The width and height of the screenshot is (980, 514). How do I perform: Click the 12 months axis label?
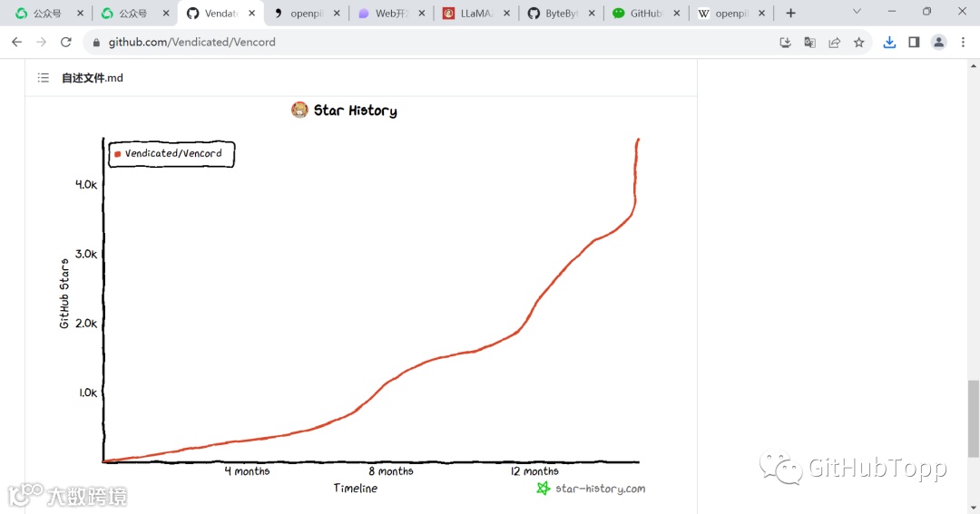[x=534, y=470]
